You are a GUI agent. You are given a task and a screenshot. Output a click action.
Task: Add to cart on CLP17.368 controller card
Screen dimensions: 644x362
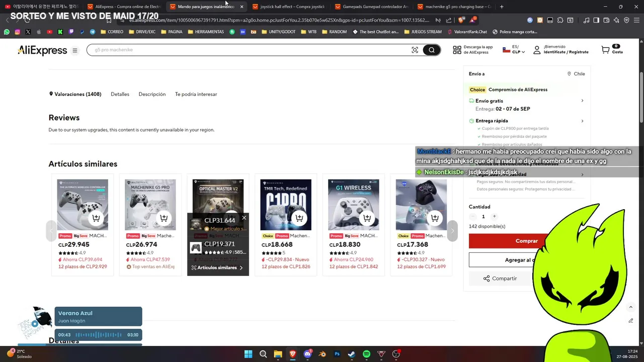pos(435,218)
